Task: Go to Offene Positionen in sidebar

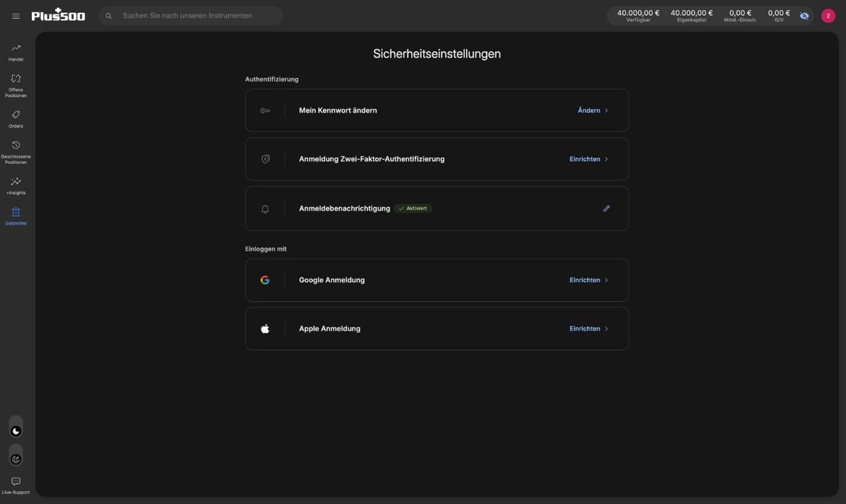Action: (x=16, y=86)
